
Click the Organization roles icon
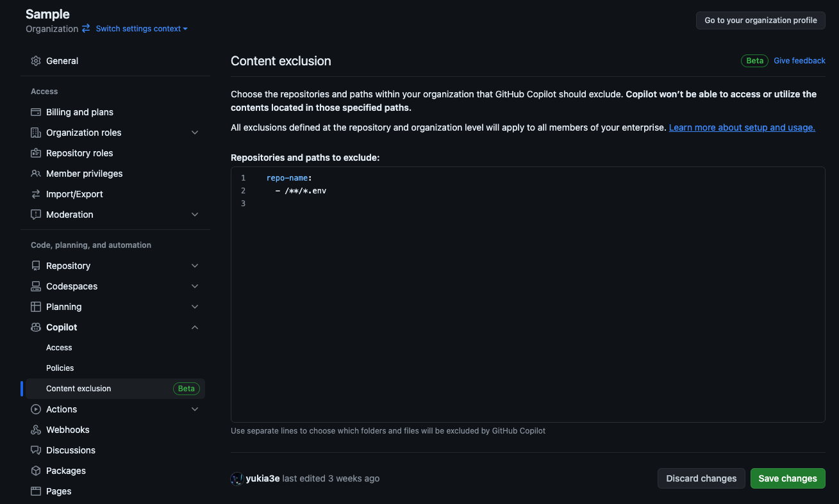pos(35,132)
